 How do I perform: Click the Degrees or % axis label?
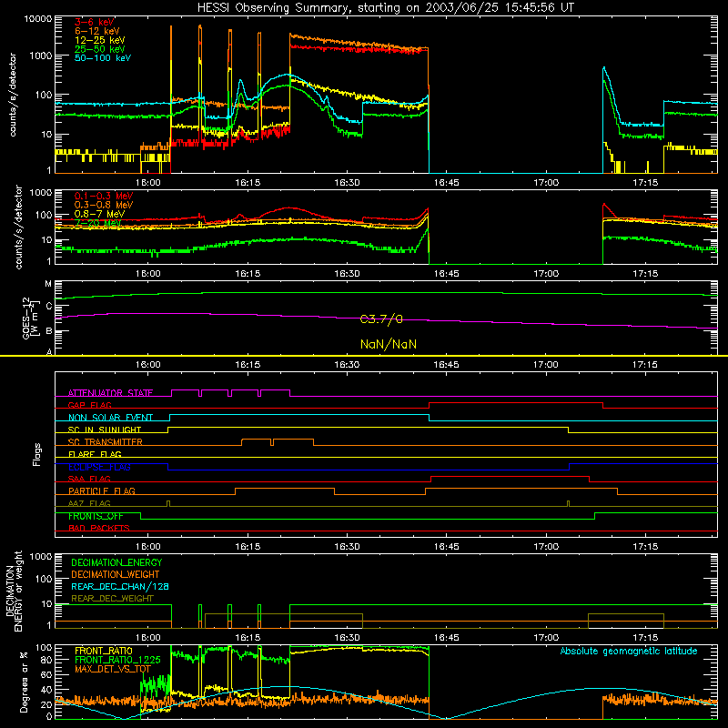[24, 682]
